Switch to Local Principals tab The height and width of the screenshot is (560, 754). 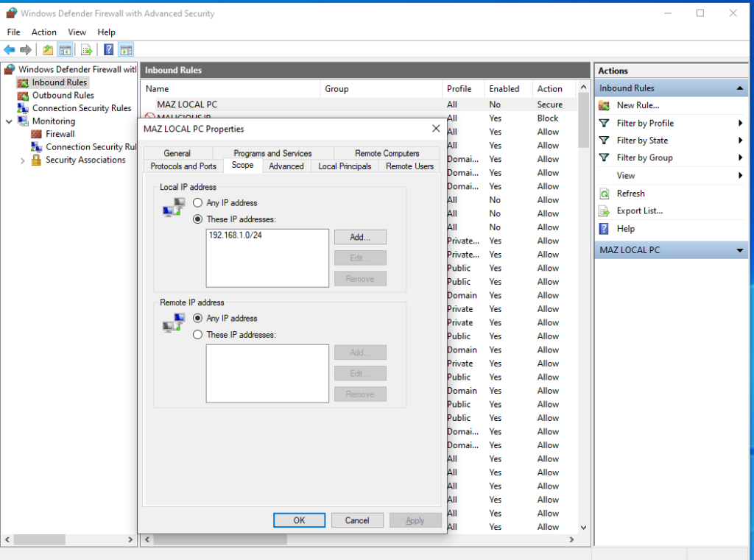point(345,166)
